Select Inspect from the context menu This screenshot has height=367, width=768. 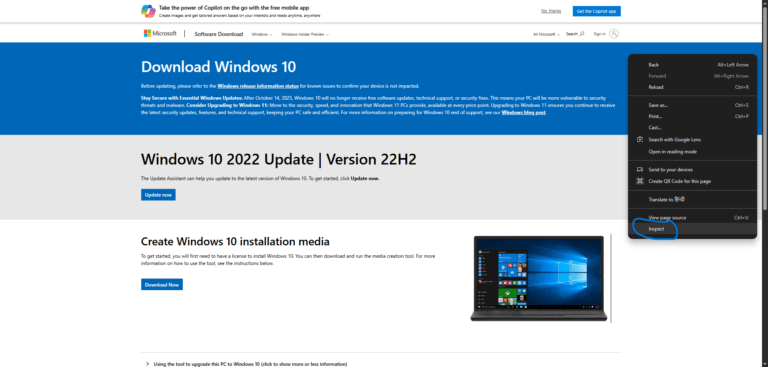tap(692, 229)
